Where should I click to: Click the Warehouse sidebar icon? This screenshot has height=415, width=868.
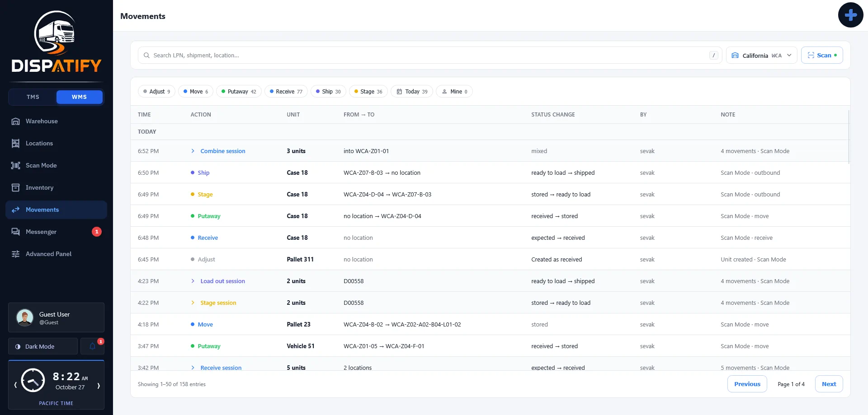(16, 121)
